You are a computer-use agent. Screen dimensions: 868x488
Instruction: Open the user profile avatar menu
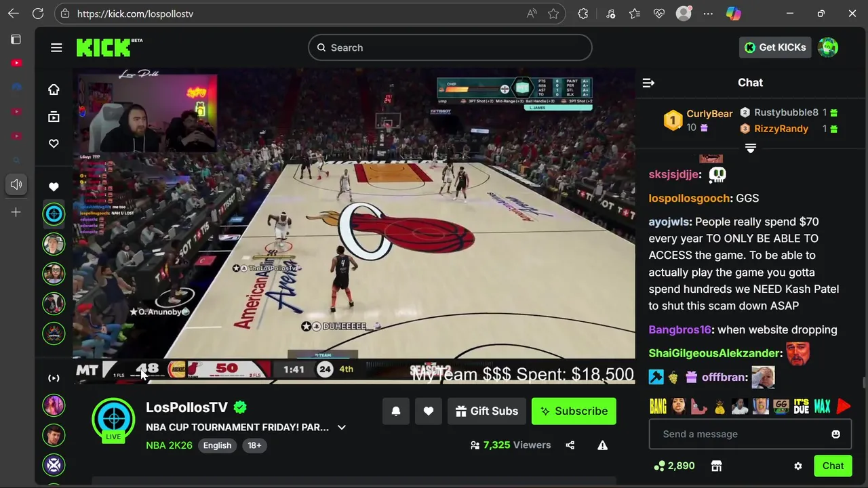[x=828, y=47]
